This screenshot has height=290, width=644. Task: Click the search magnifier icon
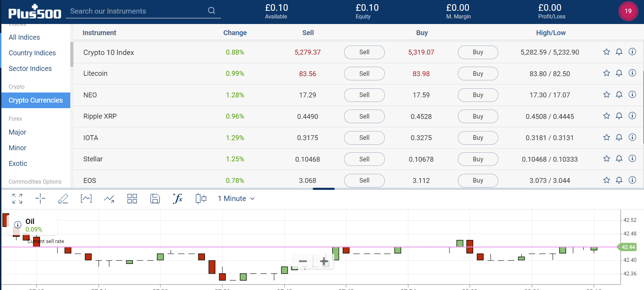[x=212, y=11]
